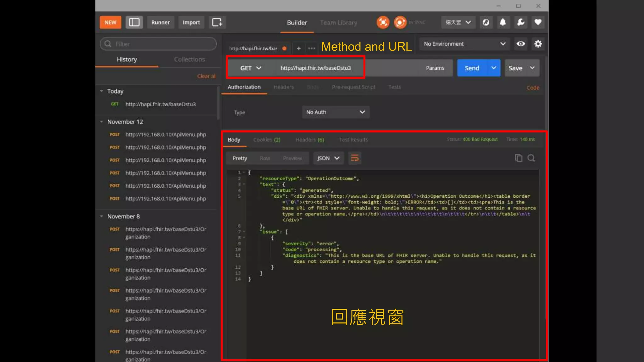Screen dimensions: 644x362
Task: Click the 400 Bad Request status
Action: coord(480,139)
